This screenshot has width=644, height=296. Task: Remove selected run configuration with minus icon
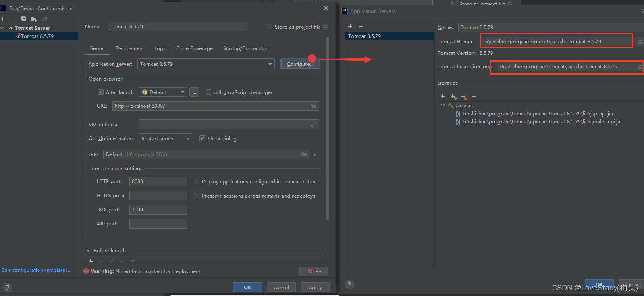coord(13,19)
